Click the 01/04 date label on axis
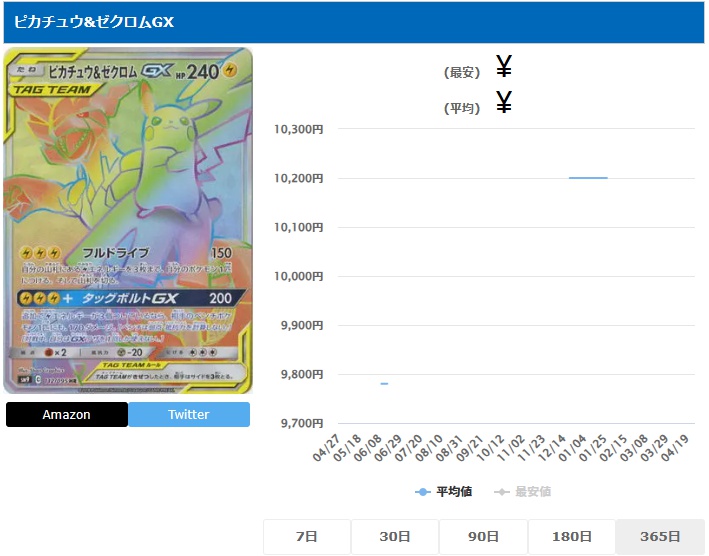This screenshot has width=709, height=556. [x=572, y=448]
